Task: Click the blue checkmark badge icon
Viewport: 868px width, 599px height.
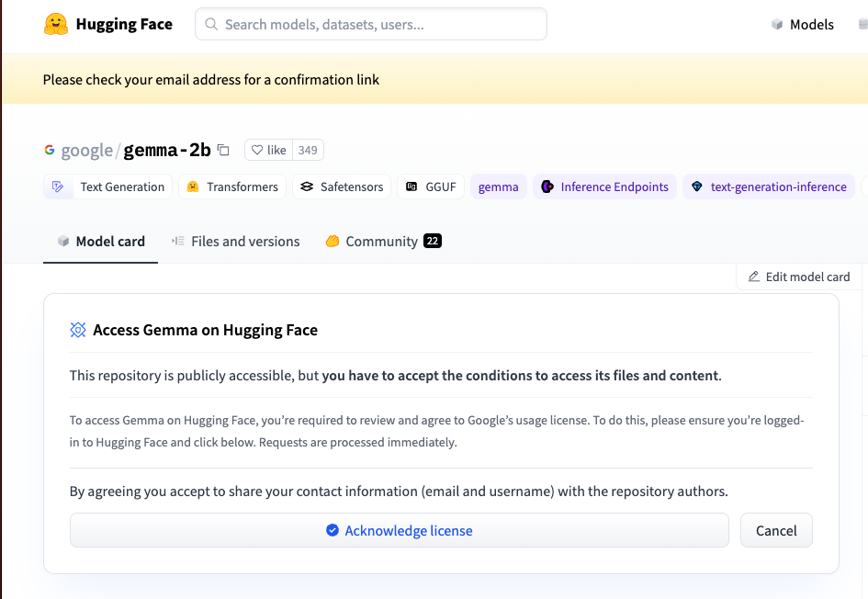Action: point(333,530)
